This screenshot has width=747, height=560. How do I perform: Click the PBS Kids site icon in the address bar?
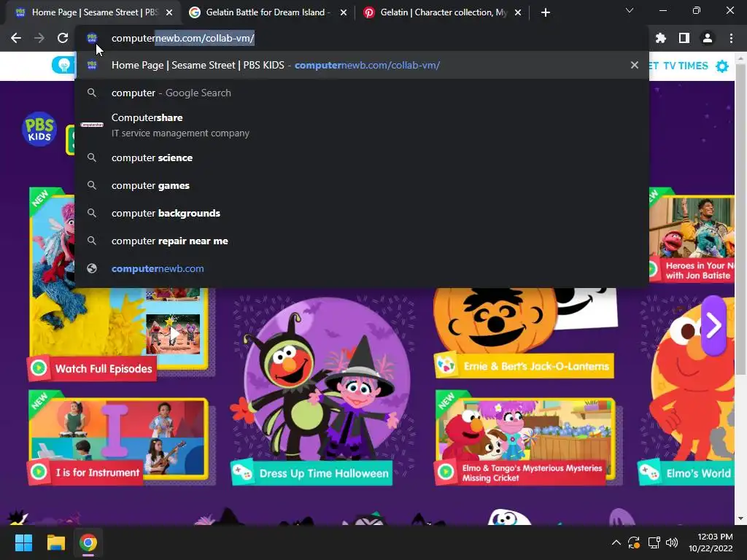[92, 38]
